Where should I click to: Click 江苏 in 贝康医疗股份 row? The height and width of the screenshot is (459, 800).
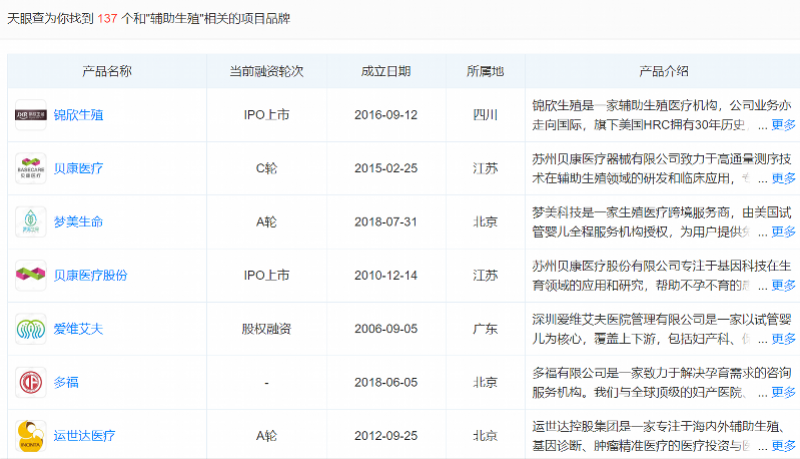click(x=485, y=276)
